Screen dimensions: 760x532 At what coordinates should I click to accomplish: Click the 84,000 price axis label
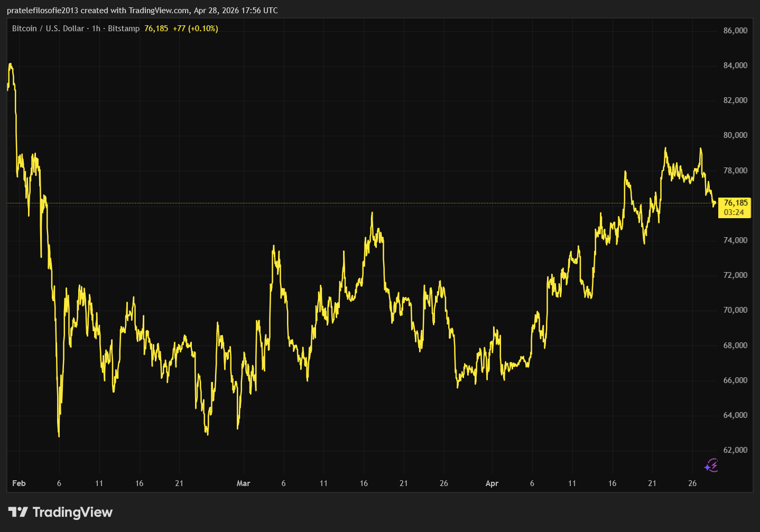pos(735,66)
